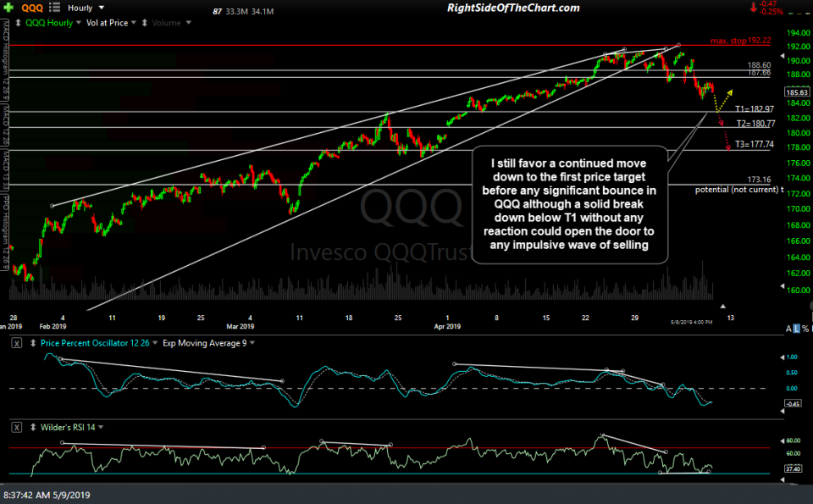
Task: Click the blue L log-scale icon
Action: [x=796, y=328]
